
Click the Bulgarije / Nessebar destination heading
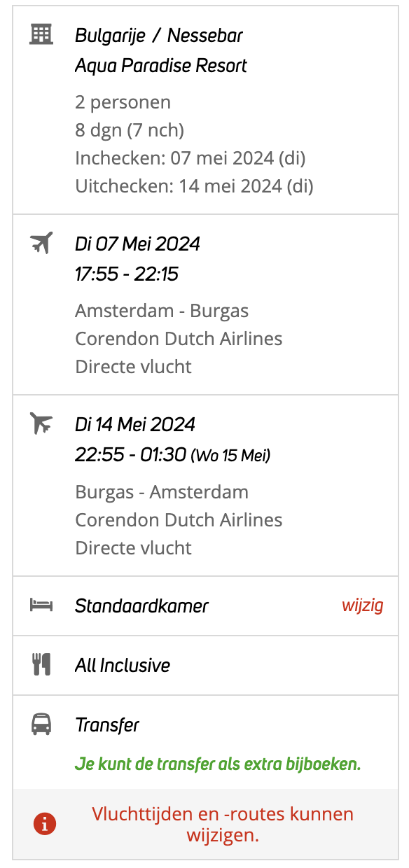(159, 35)
